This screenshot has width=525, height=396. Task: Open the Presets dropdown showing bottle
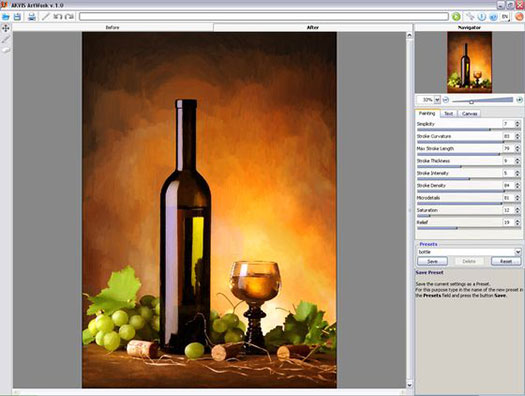tap(469, 252)
